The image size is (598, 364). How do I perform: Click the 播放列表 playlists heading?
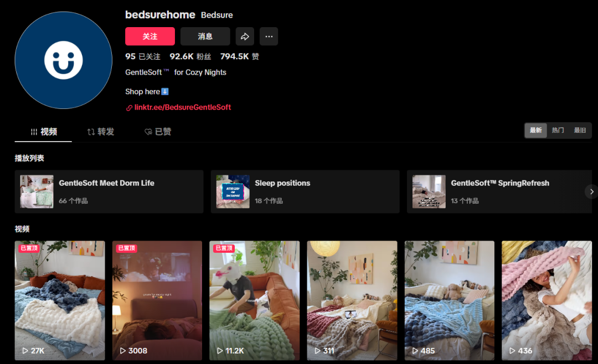(x=29, y=158)
